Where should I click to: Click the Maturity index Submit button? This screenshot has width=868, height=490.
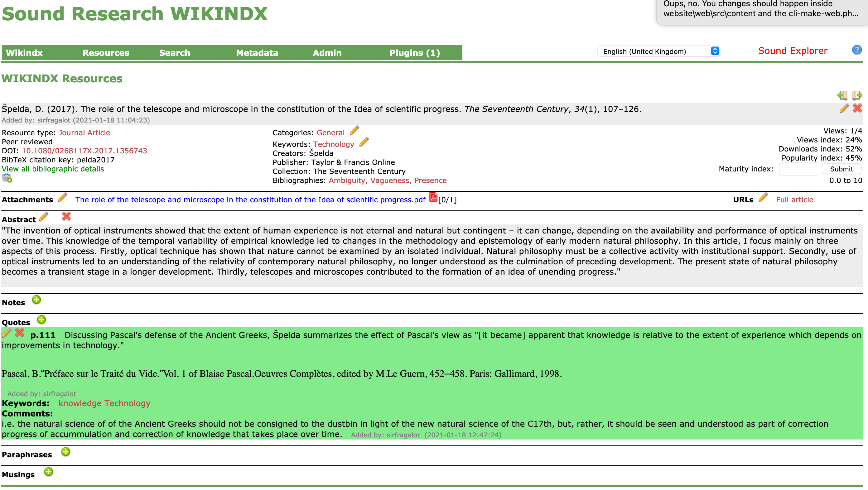(841, 169)
